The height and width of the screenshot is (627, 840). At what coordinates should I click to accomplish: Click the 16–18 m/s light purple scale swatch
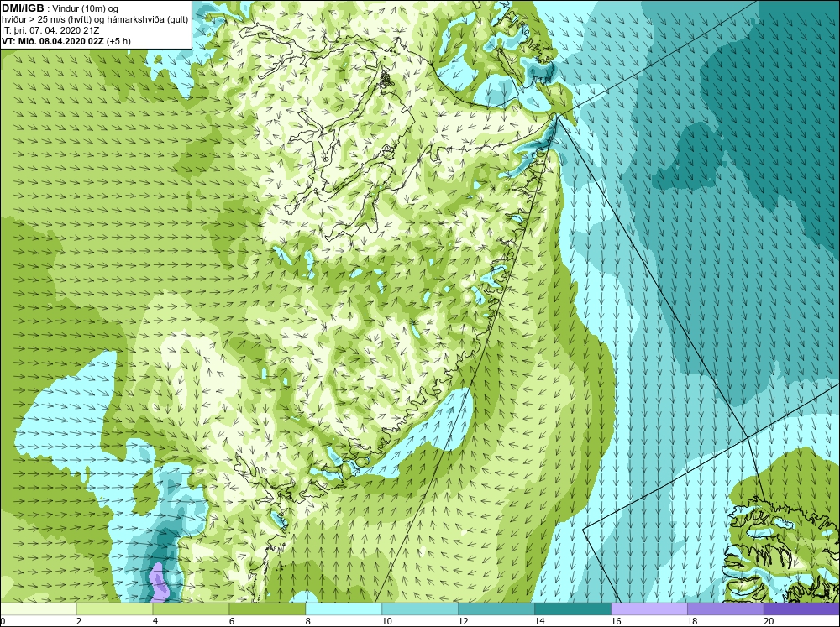(x=649, y=609)
